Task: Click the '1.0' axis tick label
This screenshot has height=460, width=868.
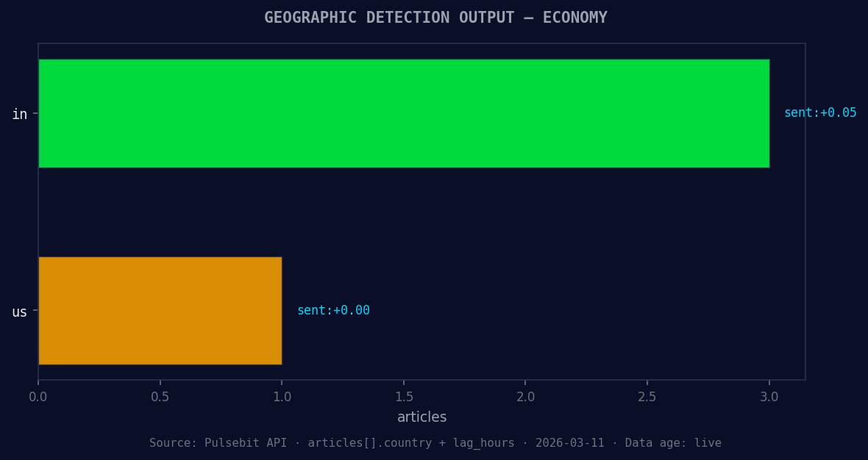Action: pos(282,395)
